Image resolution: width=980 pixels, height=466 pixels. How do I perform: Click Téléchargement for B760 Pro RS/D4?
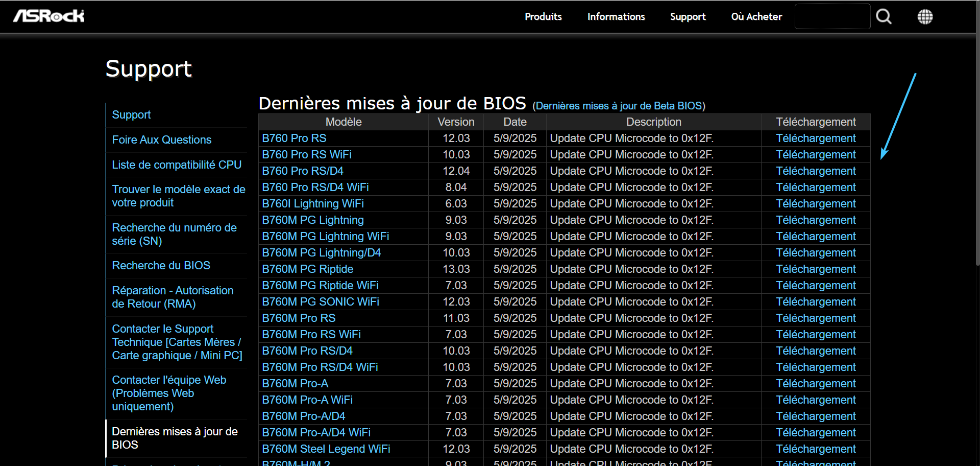(x=816, y=171)
